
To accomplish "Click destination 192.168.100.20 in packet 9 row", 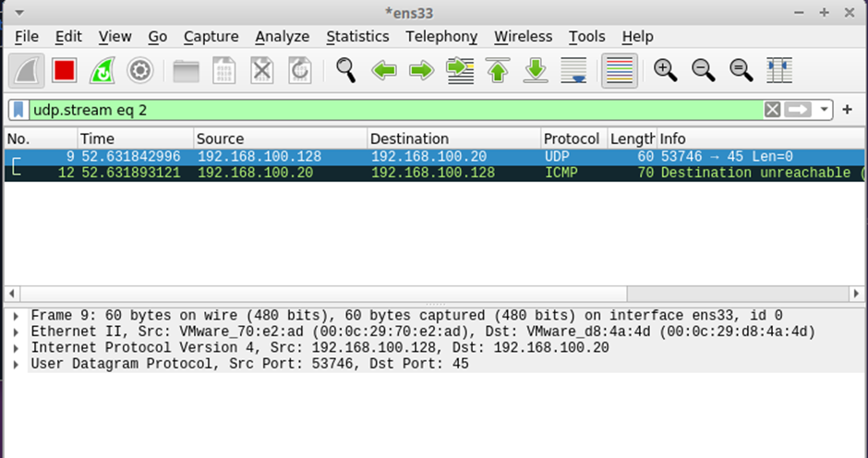I will [x=428, y=157].
